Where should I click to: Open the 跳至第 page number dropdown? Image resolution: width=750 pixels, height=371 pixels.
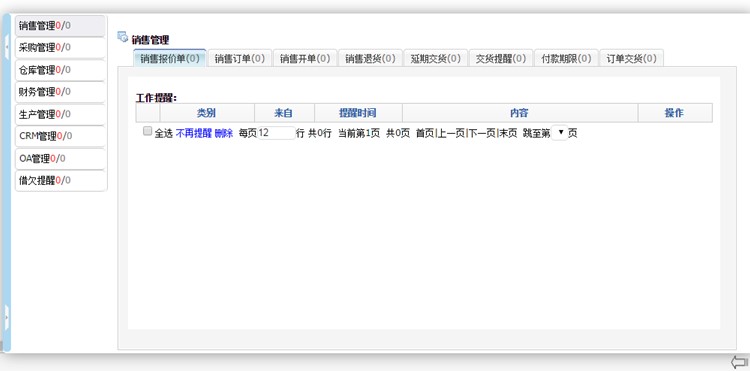coord(559,132)
